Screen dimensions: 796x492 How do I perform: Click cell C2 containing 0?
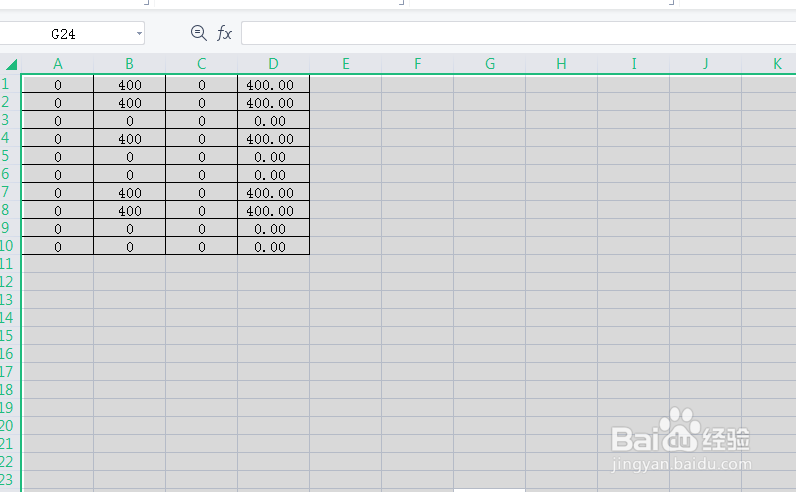click(202, 103)
